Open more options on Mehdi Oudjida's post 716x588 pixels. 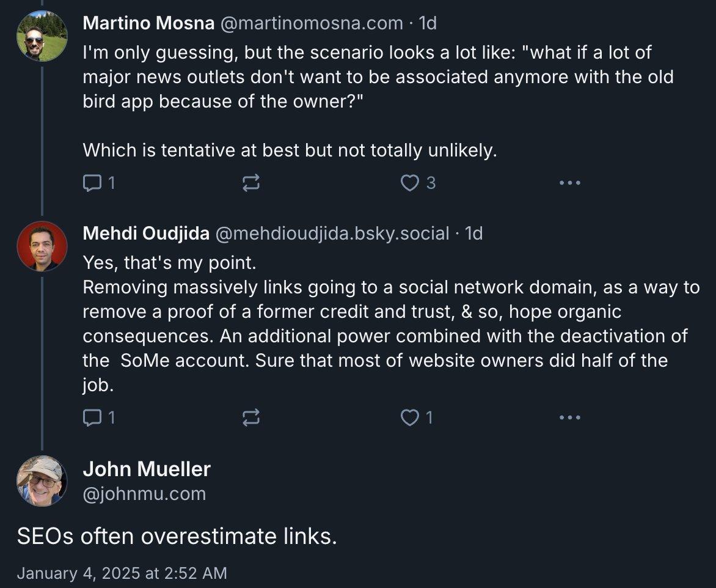point(569,417)
